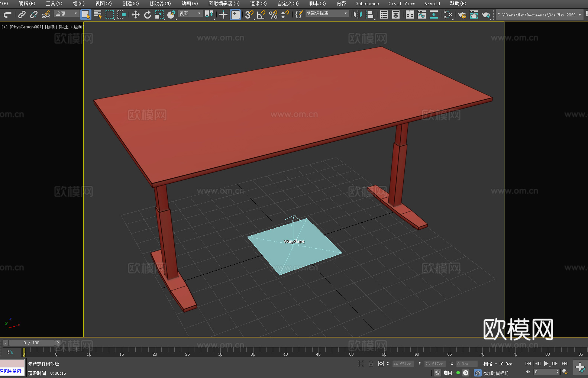Open the Substance menu
Image resolution: width=588 pixels, height=378 pixels.
(x=367, y=3)
